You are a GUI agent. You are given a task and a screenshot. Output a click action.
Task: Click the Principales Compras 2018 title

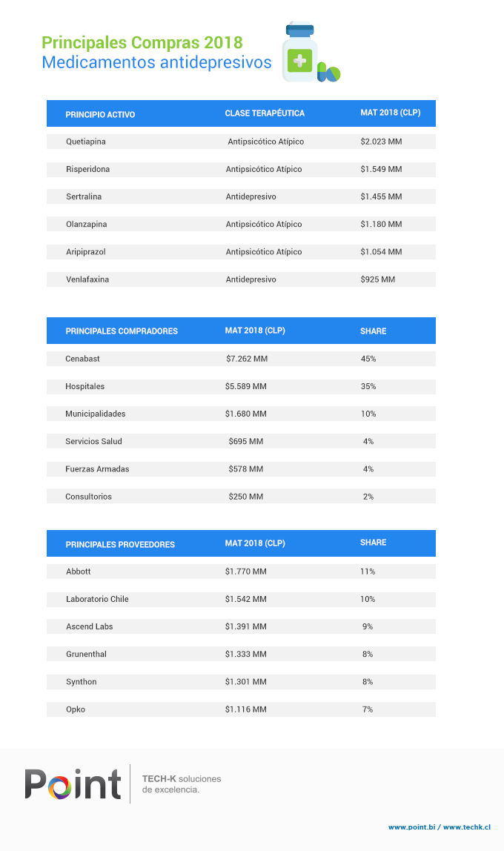pos(142,42)
